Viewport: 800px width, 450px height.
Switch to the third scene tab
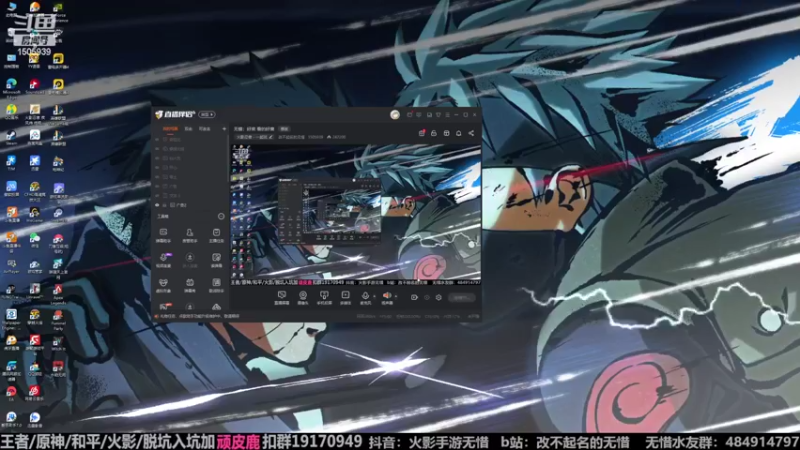(205, 129)
